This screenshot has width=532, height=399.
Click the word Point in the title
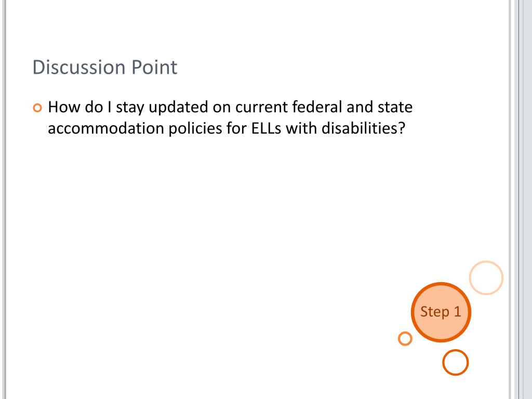click(x=154, y=67)
